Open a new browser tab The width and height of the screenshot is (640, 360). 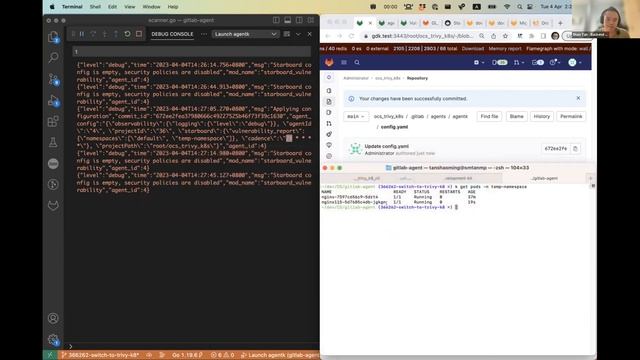point(560,23)
